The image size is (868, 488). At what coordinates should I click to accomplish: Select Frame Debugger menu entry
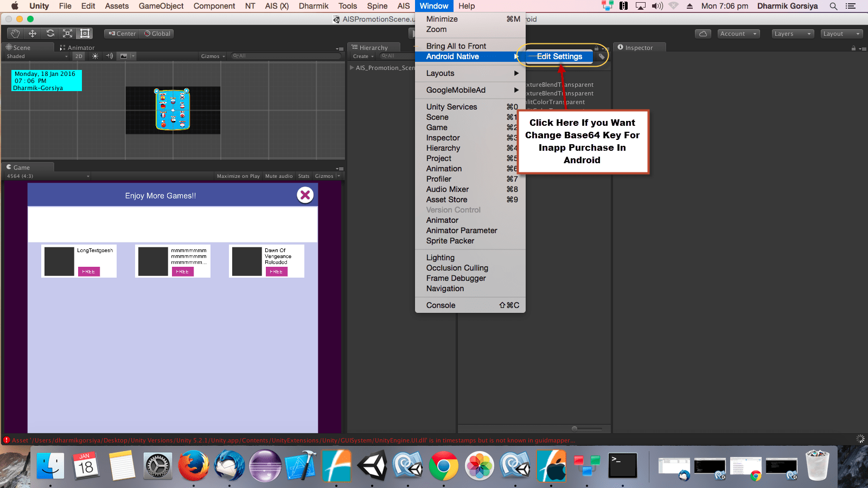[x=470, y=278]
